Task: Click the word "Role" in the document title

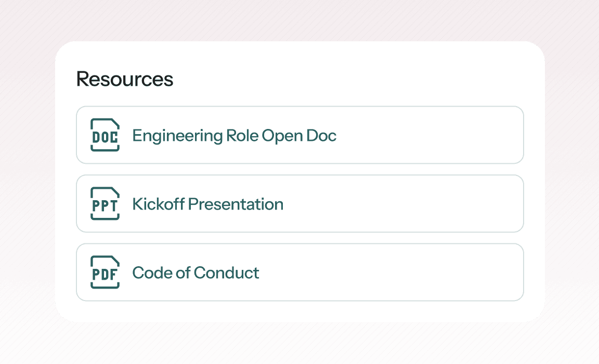Action: pyautogui.click(x=242, y=136)
